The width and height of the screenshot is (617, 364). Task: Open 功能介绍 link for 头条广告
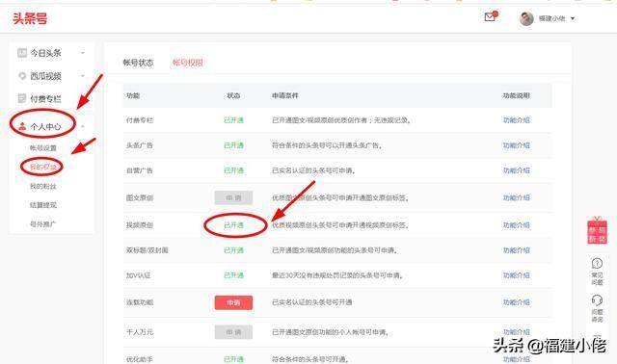coord(517,145)
